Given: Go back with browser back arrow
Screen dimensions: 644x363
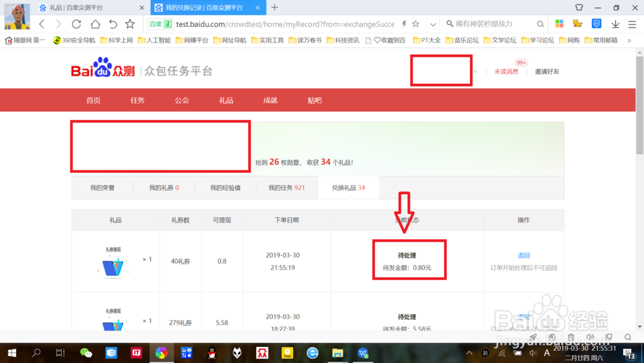Looking at the screenshot, I should [x=42, y=25].
